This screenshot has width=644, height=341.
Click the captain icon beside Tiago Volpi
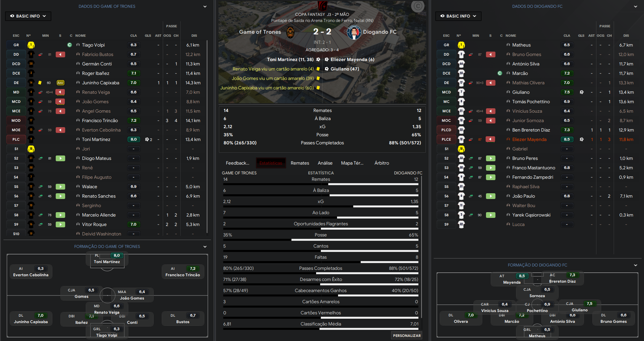pos(70,45)
